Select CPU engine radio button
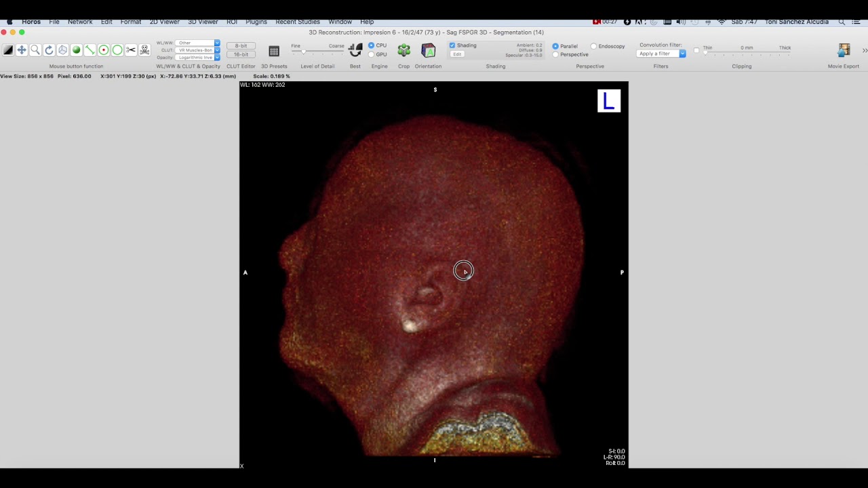The width and height of the screenshot is (868, 488). 371,45
